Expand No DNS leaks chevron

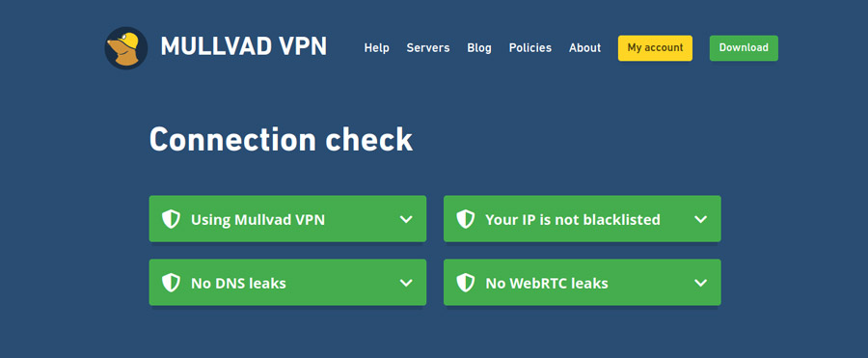click(x=406, y=283)
